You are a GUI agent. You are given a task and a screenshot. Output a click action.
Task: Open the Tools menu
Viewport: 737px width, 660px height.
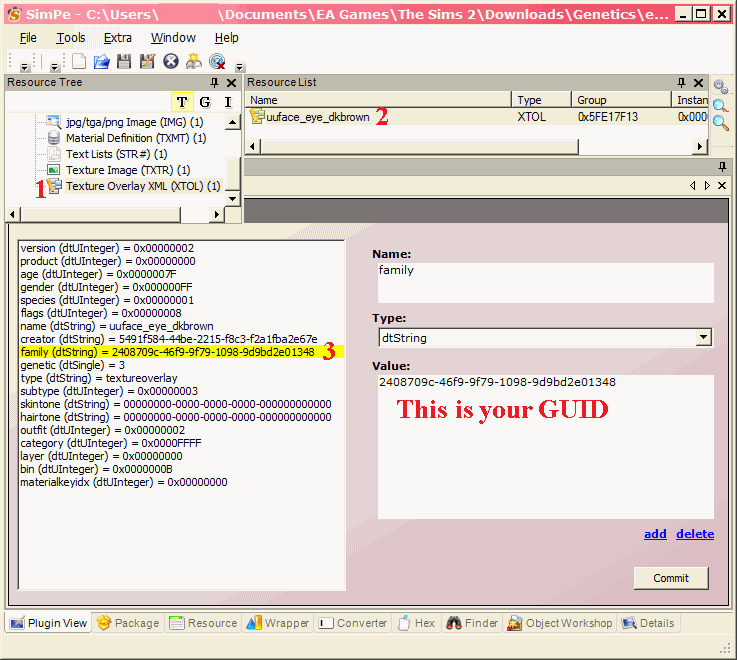point(71,38)
